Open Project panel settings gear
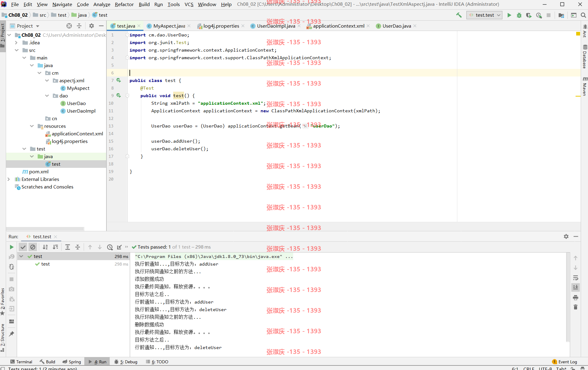588x370 pixels. point(92,26)
